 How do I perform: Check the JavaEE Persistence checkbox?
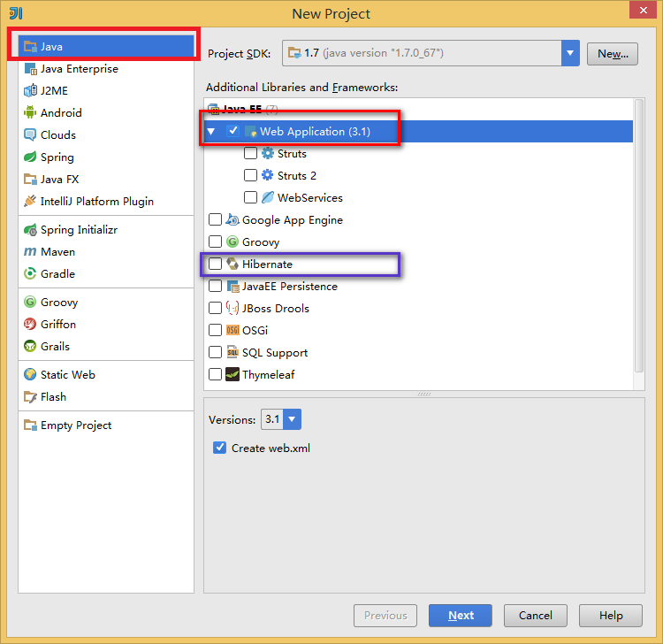(x=215, y=286)
